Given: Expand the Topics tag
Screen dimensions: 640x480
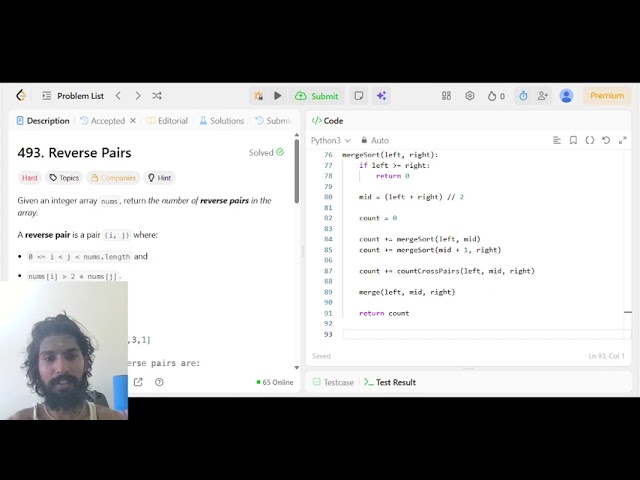Looking at the screenshot, I should coord(64,178).
